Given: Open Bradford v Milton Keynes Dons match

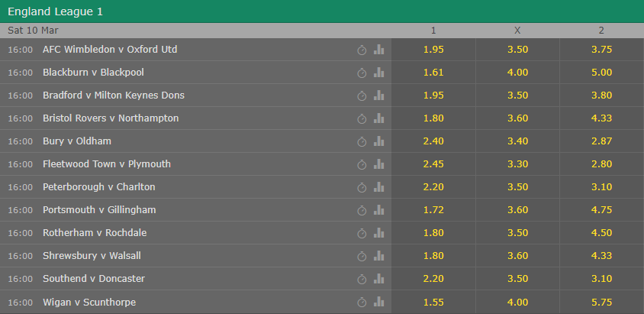Looking at the screenshot, I should [114, 95].
